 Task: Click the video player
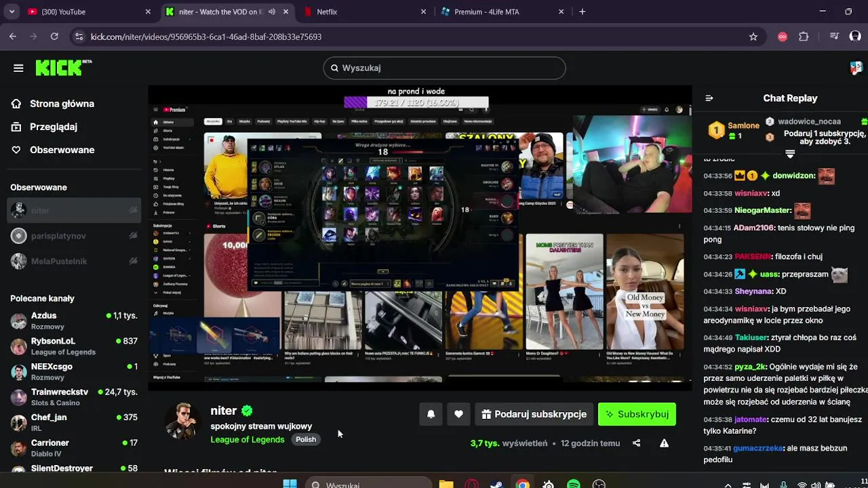[x=420, y=237]
